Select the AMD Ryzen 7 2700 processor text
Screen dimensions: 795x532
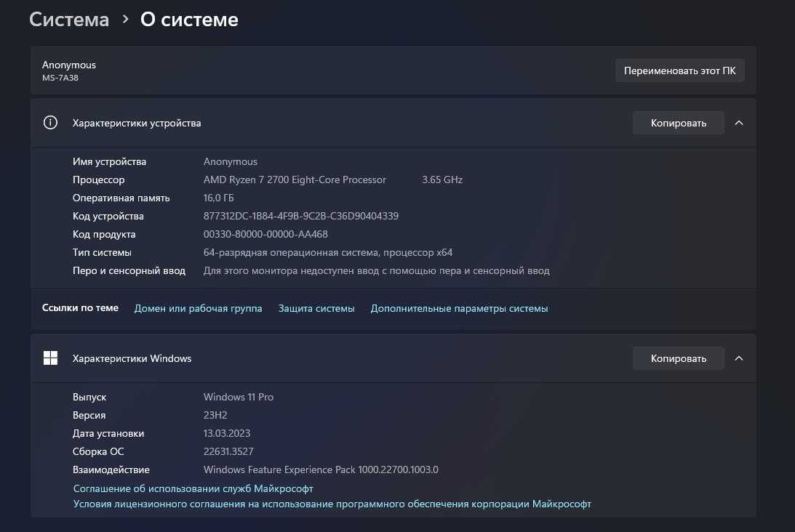(295, 180)
